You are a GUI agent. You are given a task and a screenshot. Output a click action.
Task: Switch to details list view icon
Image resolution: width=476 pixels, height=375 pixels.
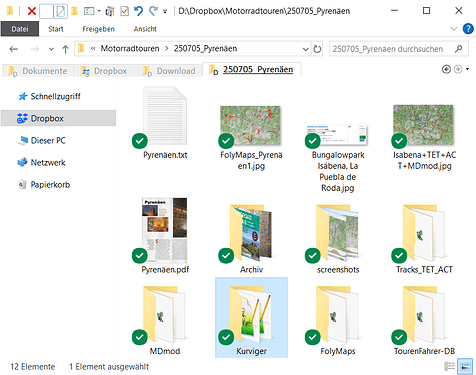[450, 366]
